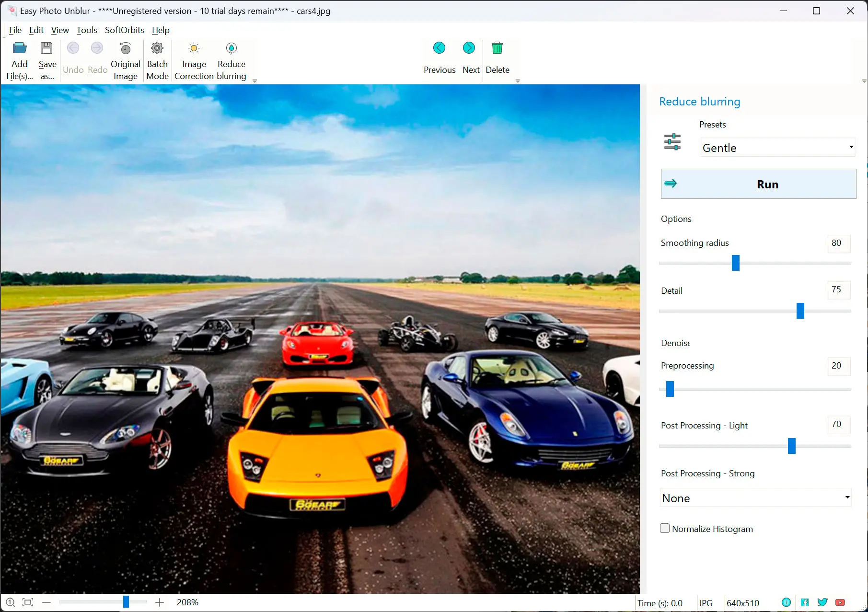868x612 pixels.
Task: Click the fit-to-window icon in status bar
Action: [x=28, y=602]
